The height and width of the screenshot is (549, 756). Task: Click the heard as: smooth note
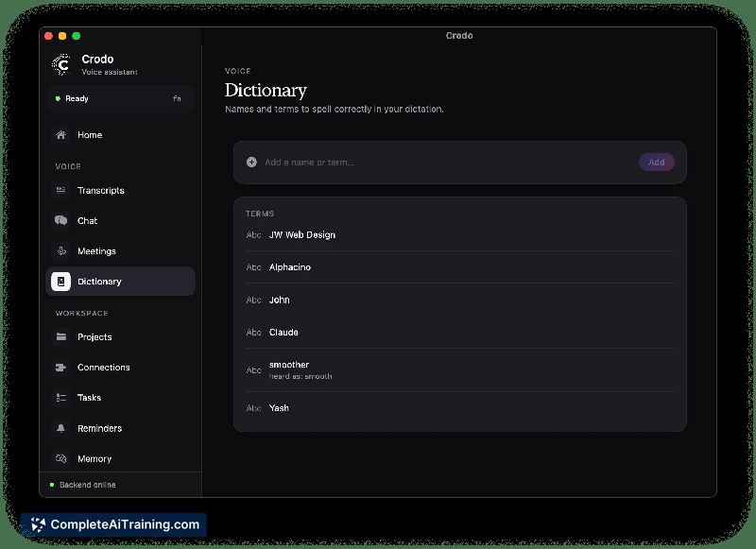click(x=301, y=376)
